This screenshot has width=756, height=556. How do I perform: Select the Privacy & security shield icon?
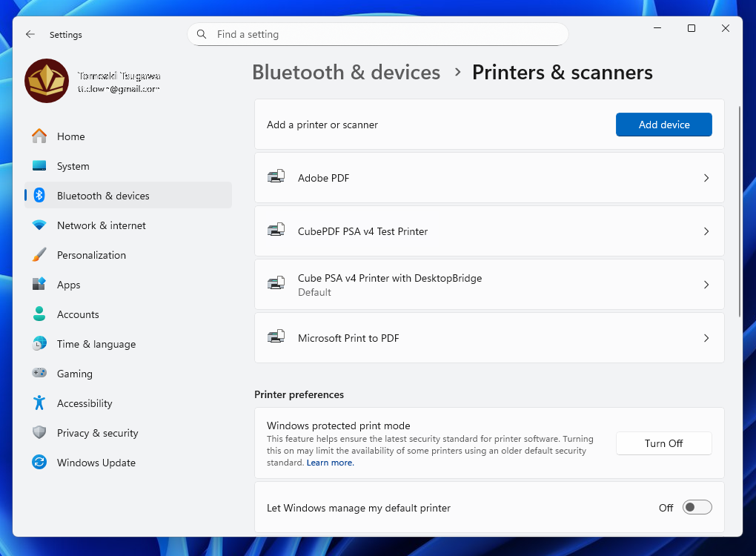(x=39, y=433)
